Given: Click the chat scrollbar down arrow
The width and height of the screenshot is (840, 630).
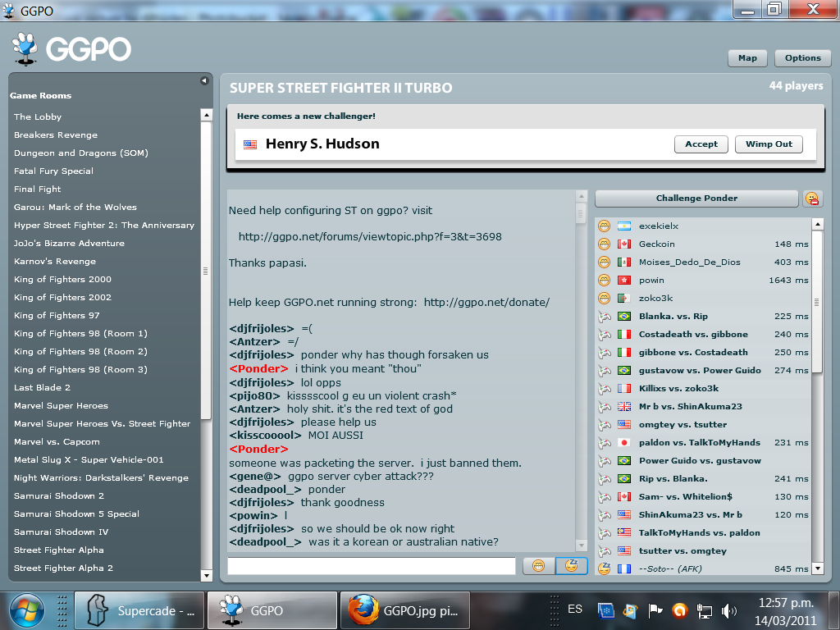Looking at the screenshot, I should click(582, 546).
